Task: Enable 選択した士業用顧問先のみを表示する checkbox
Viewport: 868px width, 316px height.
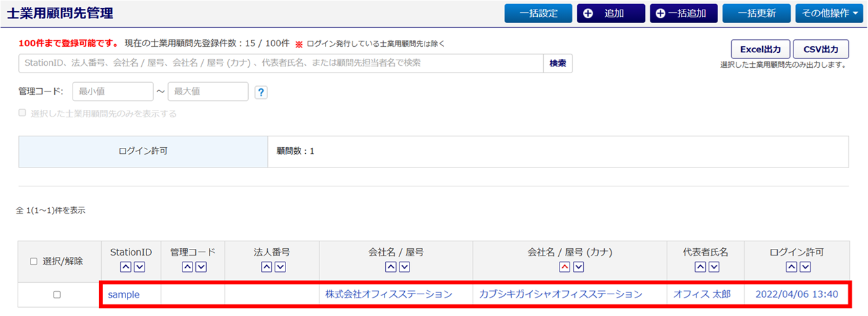Action: [22, 113]
